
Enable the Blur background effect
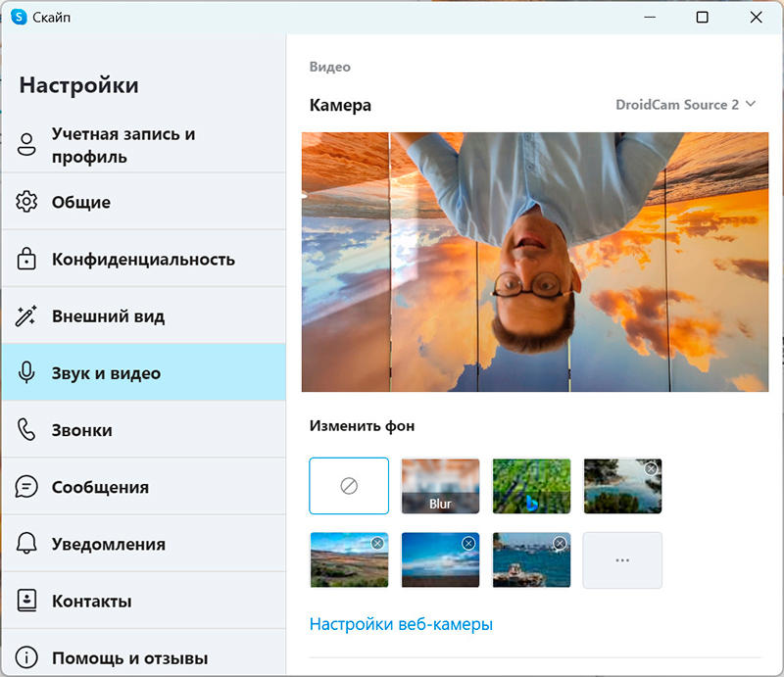[x=440, y=486]
